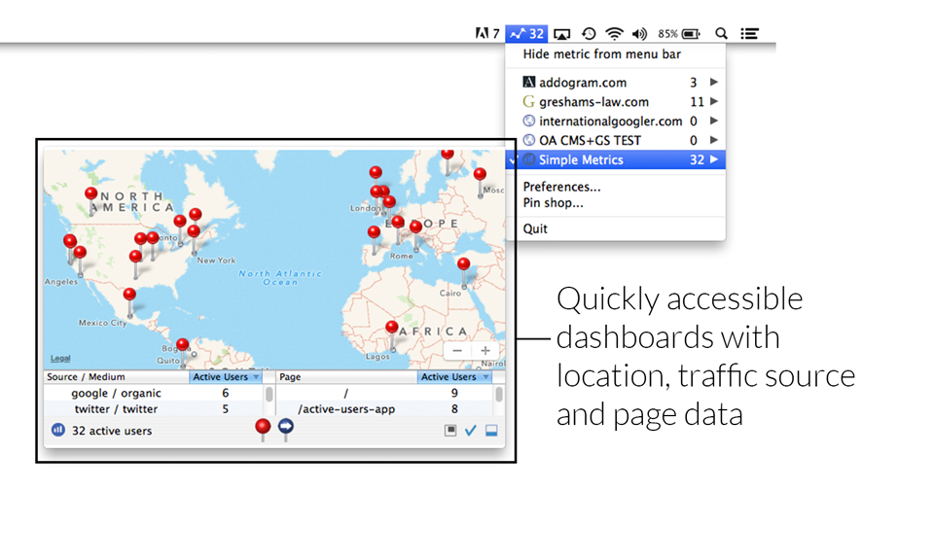
Task: Click the Source / Medium column header
Action: point(116,376)
